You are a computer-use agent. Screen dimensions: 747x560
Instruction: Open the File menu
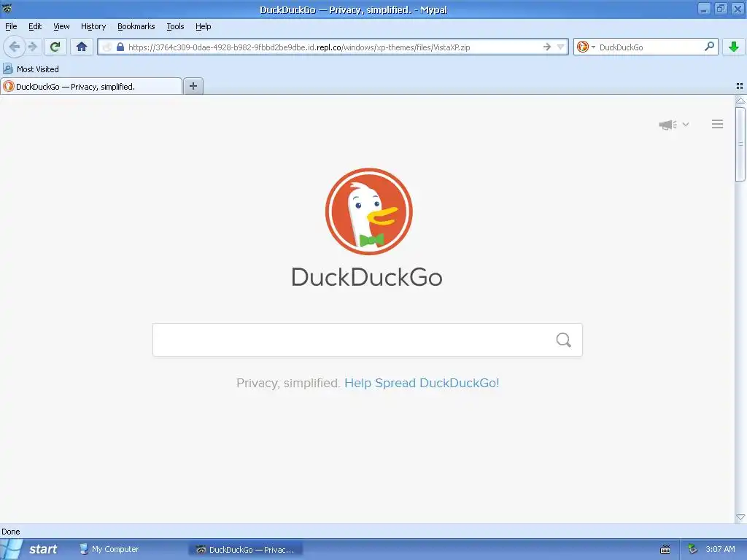tap(11, 26)
